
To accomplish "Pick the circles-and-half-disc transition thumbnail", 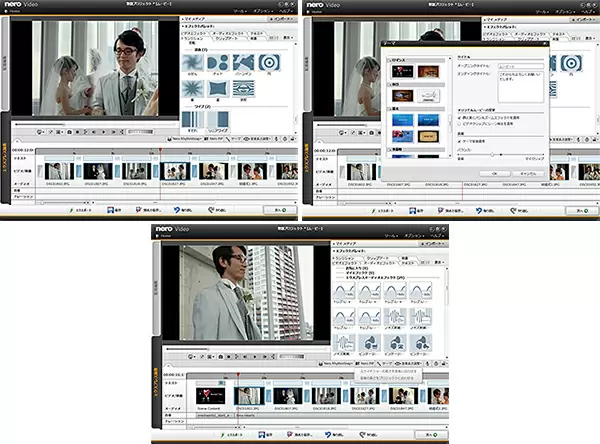I will [x=218, y=62].
